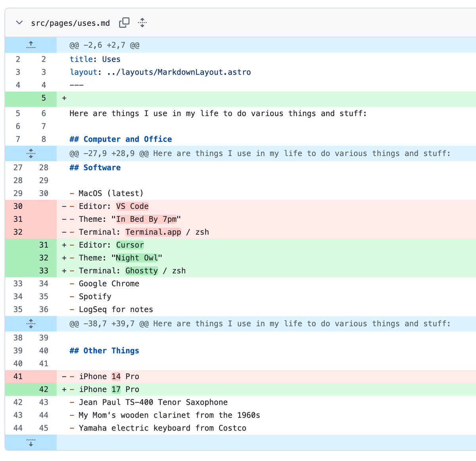The image size is (476, 461).
Task: Click the removed 'Editor: VS Code' line
Action: pos(266,206)
